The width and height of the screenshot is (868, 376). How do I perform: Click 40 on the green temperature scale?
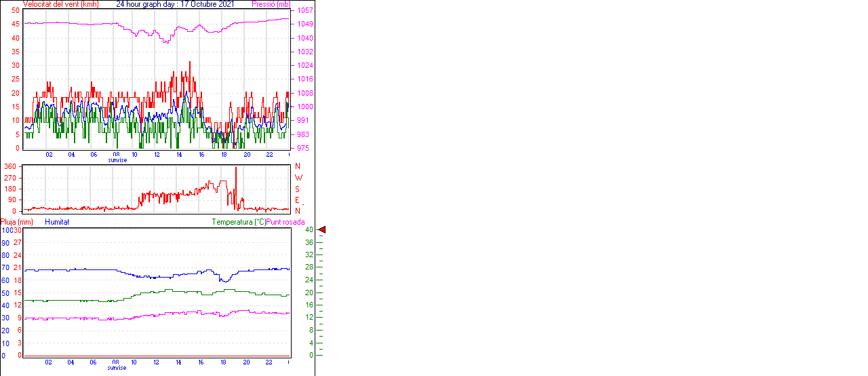click(309, 230)
